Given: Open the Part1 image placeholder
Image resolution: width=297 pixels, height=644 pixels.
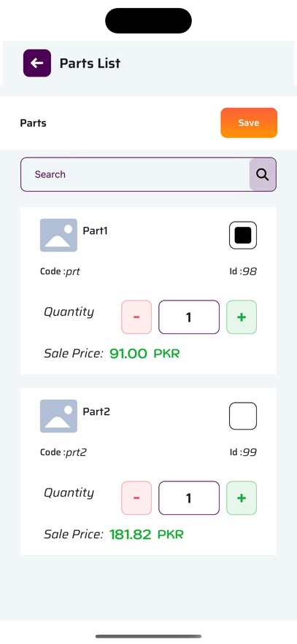Looking at the screenshot, I should pyautogui.click(x=58, y=235).
